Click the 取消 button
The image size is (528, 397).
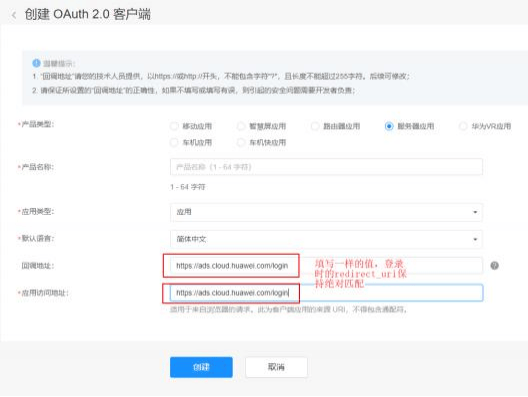(276, 367)
